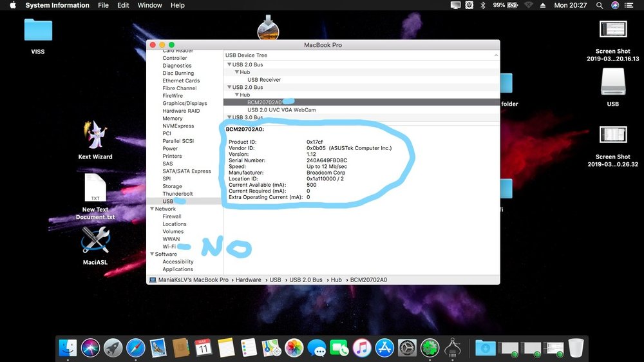Click the display mirroring menu bar icon

[x=455, y=5]
